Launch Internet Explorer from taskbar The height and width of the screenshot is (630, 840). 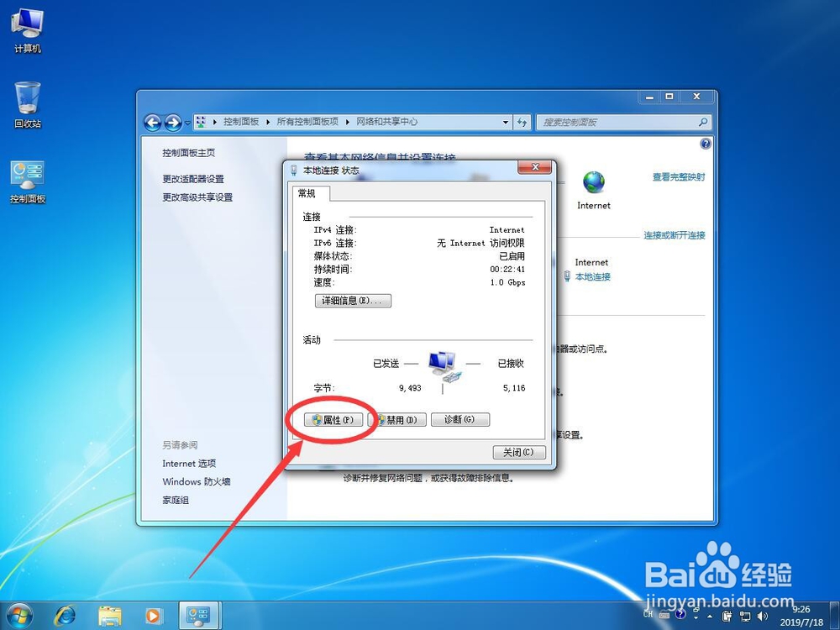(65, 616)
